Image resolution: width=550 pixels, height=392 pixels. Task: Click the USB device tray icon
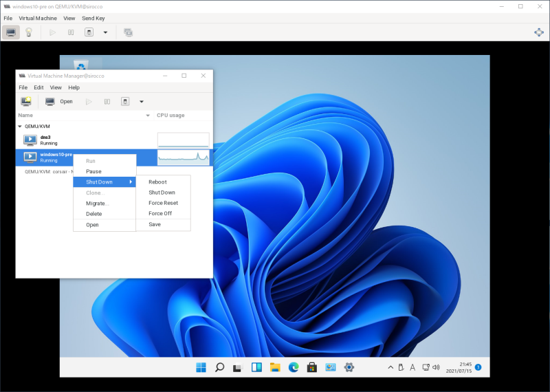point(401,367)
